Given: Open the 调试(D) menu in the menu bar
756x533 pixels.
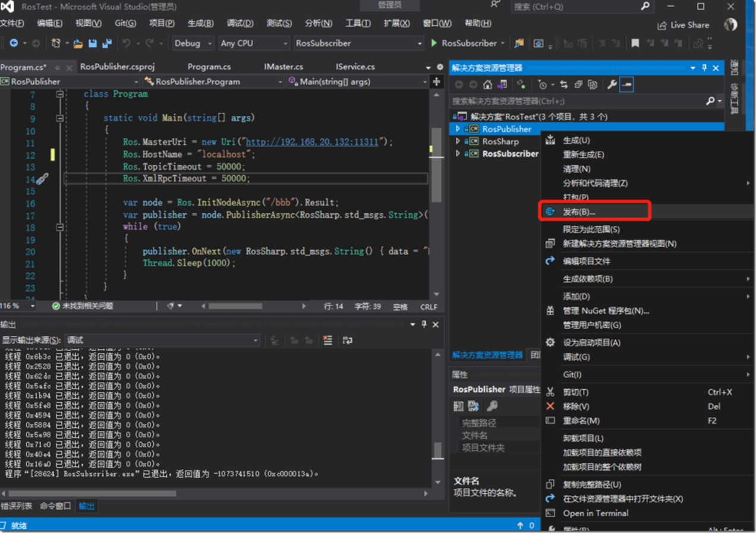Looking at the screenshot, I should [x=240, y=23].
